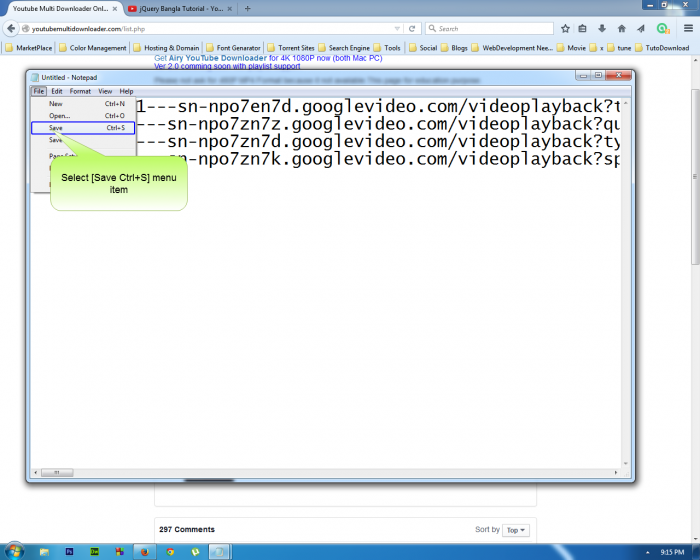
Task: Open the x bookmark folder
Action: click(596, 48)
